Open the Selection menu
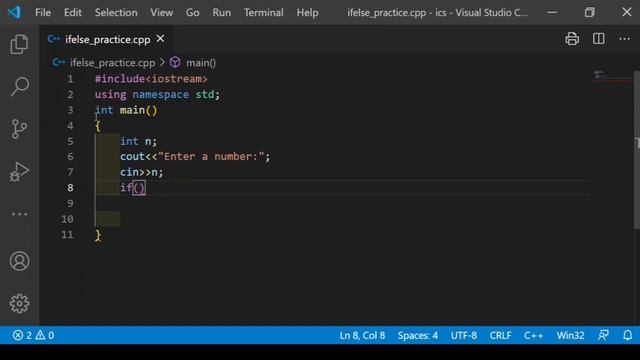The image size is (640, 360). click(116, 13)
